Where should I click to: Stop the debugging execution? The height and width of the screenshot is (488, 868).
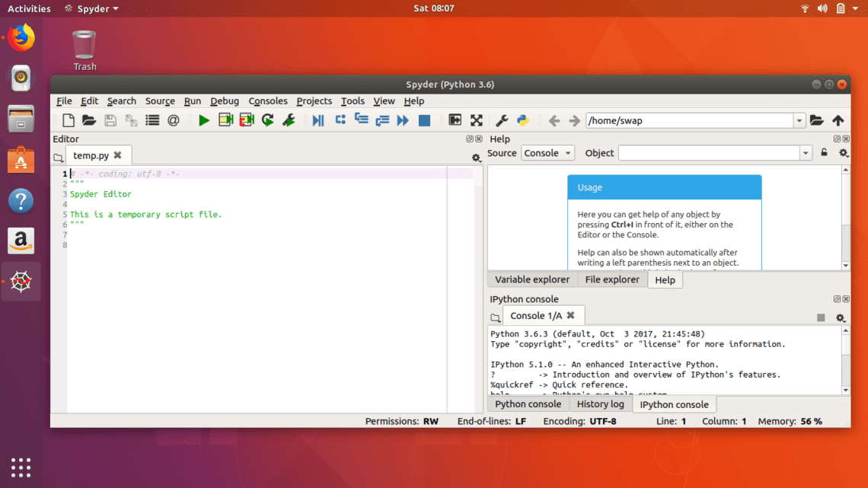424,120
